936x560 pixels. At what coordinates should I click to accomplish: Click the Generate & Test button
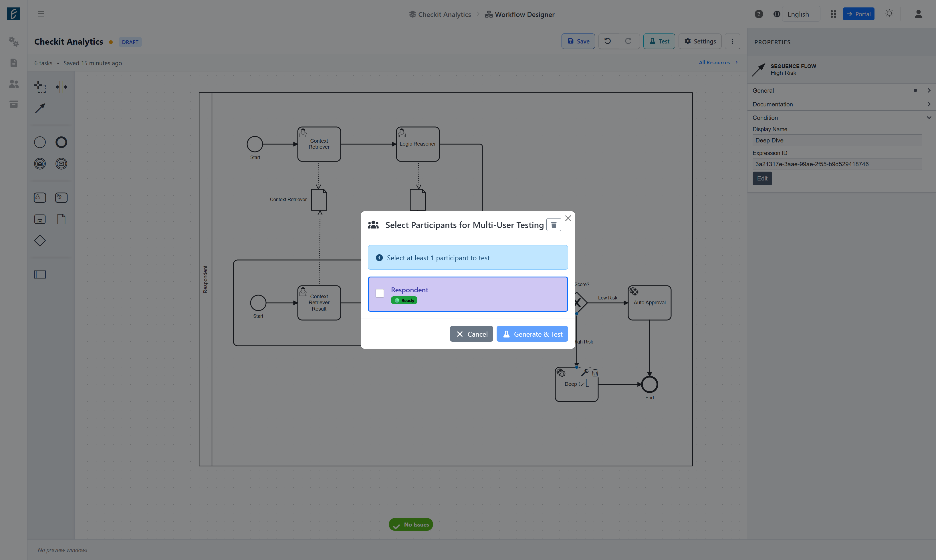532,334
